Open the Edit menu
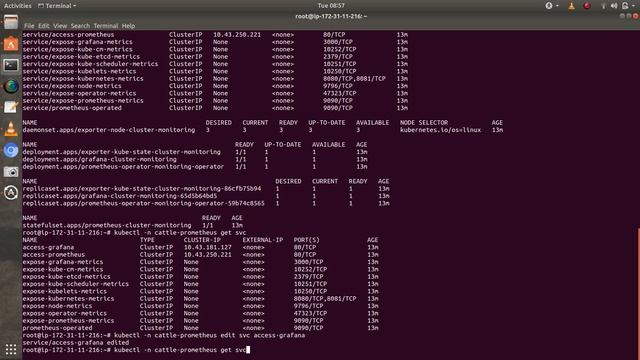Viewport: 640px width, 360px height. pos(44,26)
